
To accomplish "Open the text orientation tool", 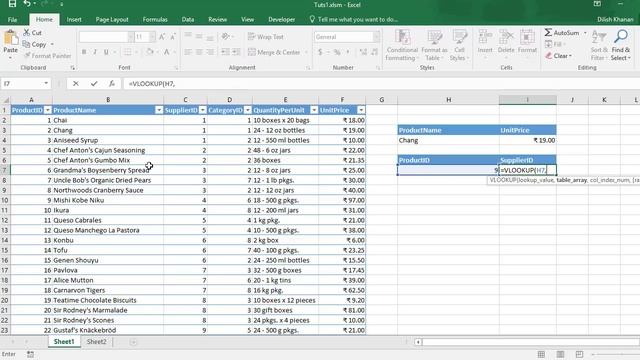I will point(226,37).
